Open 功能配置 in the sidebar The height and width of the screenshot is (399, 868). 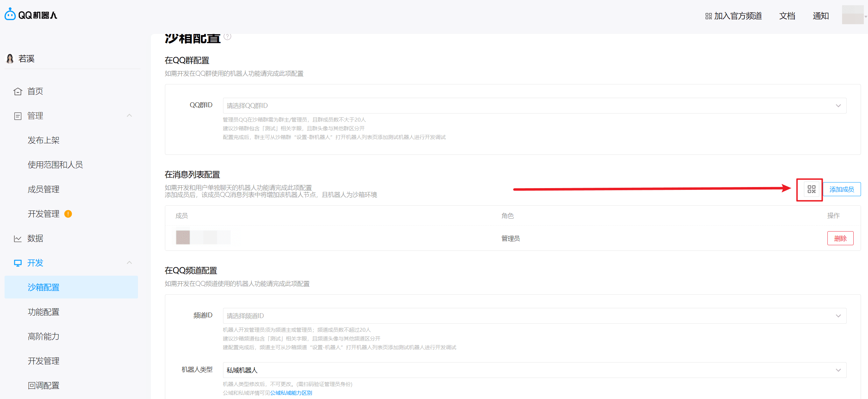click(x=44, y=312)
